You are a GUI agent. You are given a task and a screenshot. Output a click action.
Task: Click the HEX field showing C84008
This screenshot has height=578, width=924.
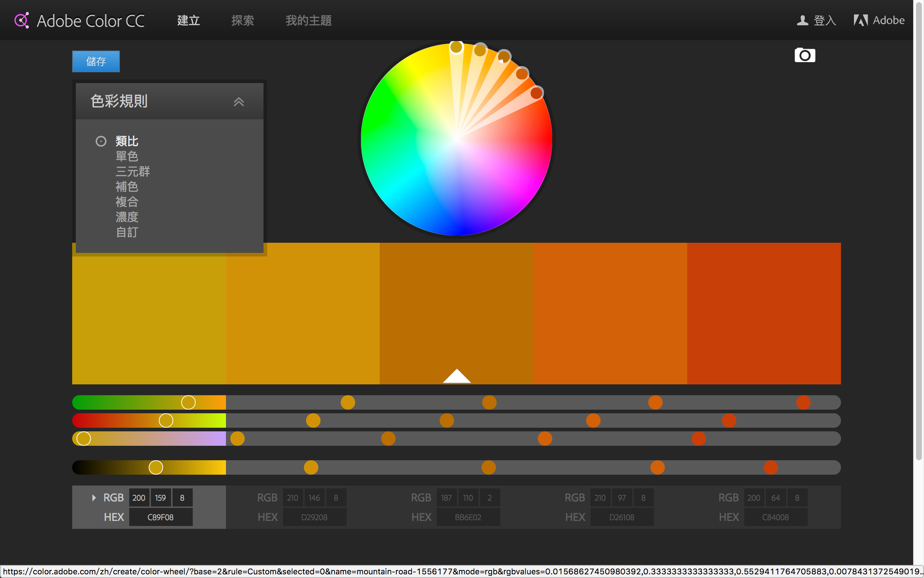pos(776,517)
